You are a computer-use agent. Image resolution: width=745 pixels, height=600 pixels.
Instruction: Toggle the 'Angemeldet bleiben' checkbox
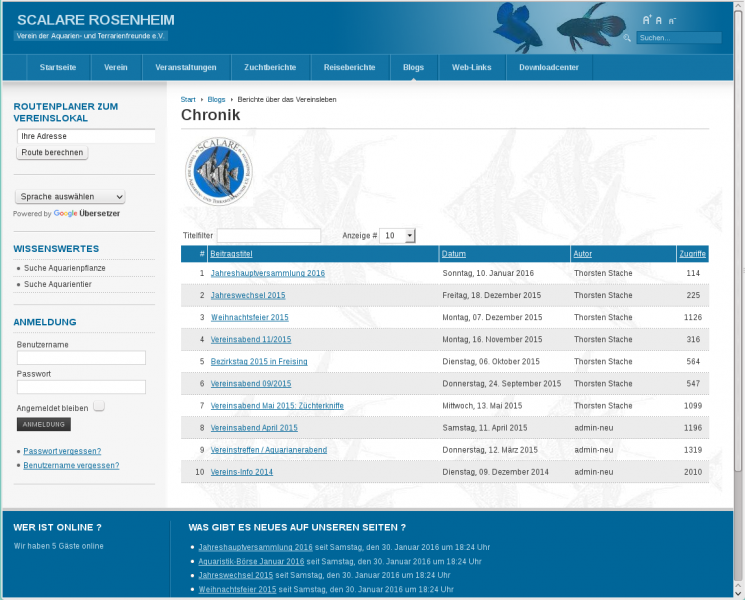[x=99, y=407]
